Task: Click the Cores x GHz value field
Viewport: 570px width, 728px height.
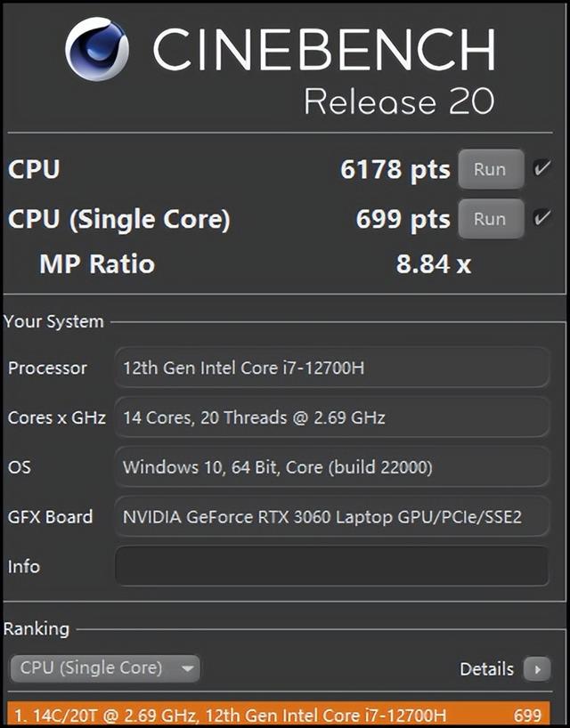Action: [x=331, y=417]
